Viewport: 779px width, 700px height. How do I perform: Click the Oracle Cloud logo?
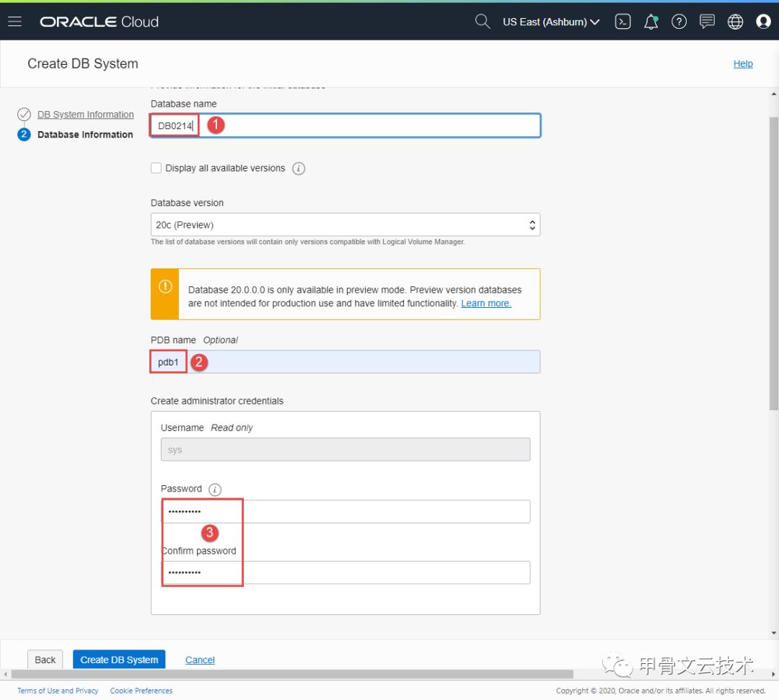[x=99, y=22]
